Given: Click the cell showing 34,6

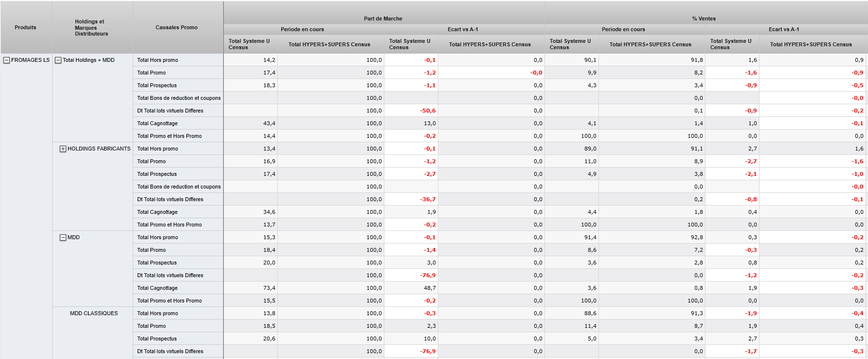Looking at the screenshot, I should tap(251, 212).
